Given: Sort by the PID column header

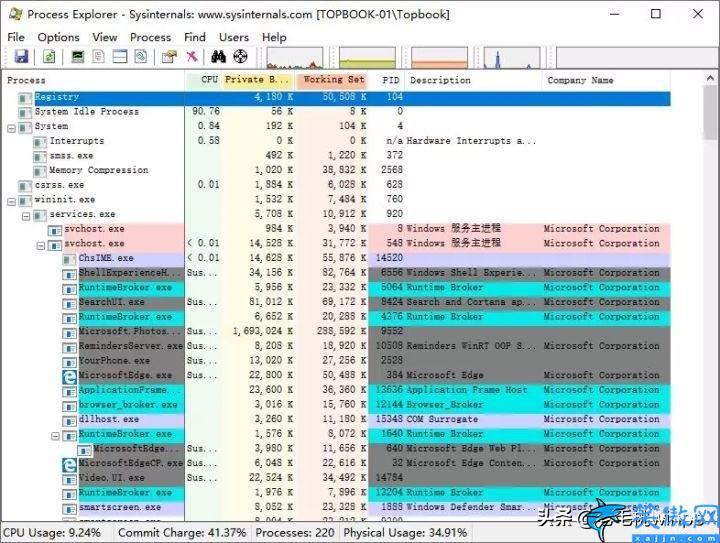Looking at the screenshot, I should [387, 80].
